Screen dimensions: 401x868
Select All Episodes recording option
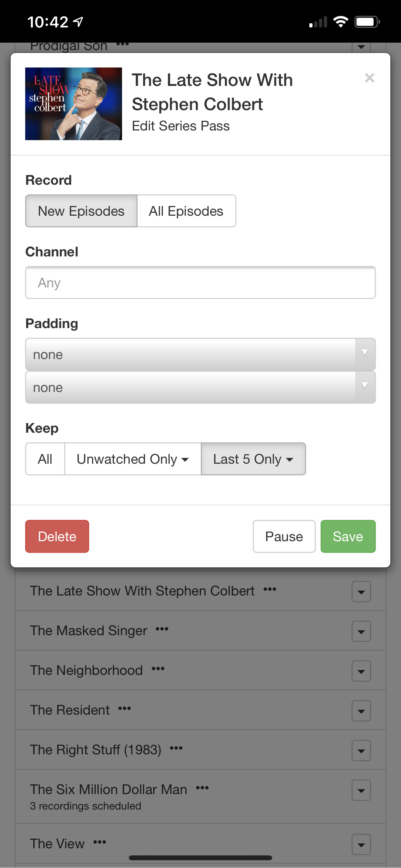(x=186, y=211)
